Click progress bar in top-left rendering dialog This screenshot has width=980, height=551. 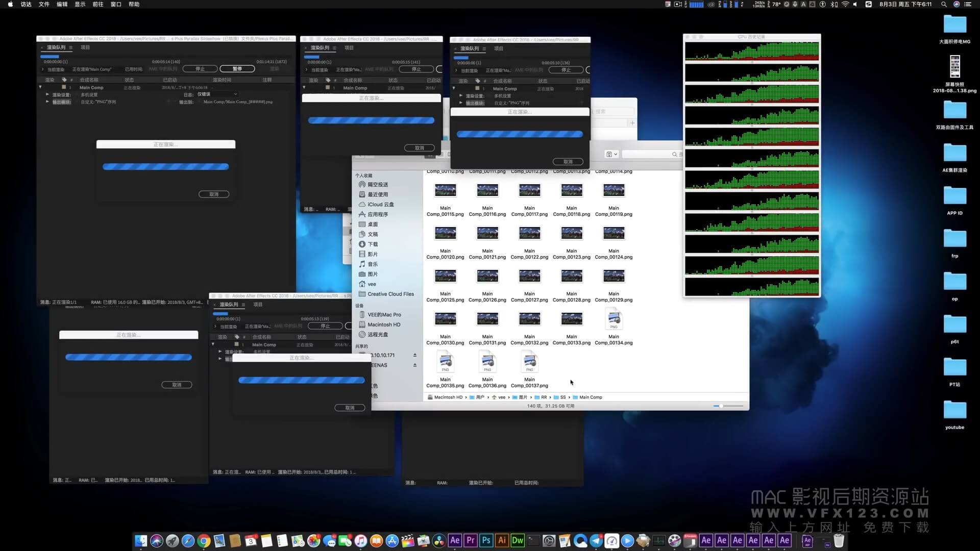click(x=166, y=167)
